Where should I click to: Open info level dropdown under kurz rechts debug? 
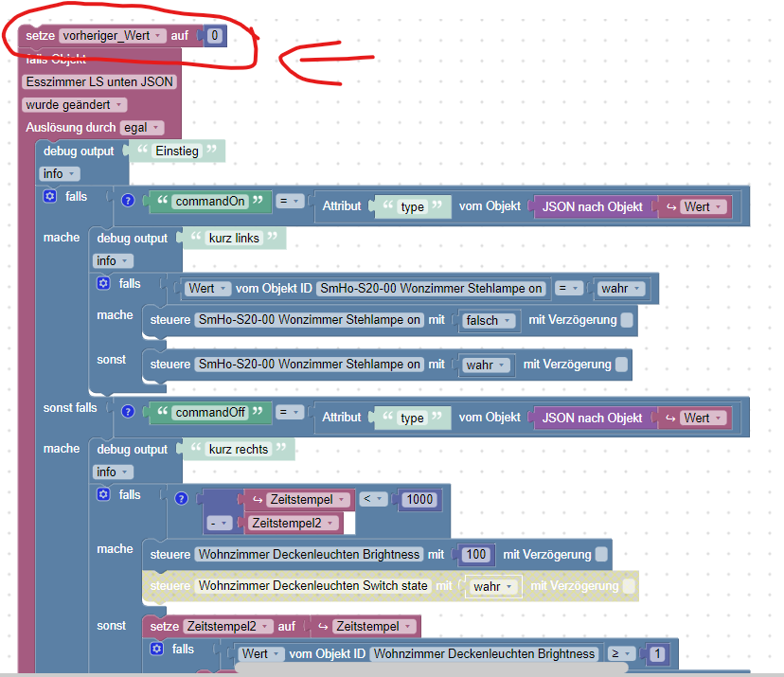pos(113,472)
